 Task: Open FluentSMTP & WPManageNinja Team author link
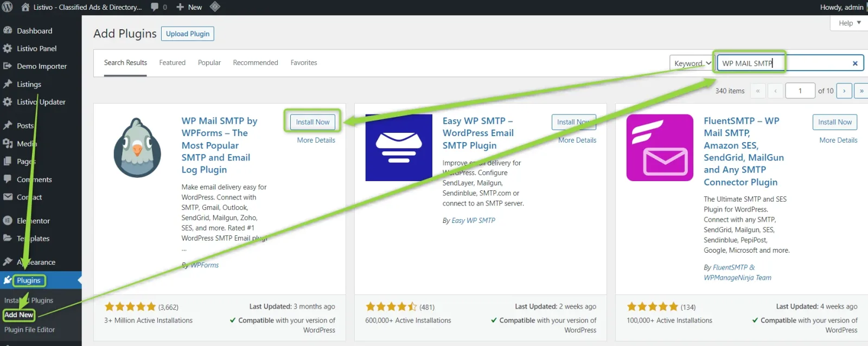click(x=737, y=272)
